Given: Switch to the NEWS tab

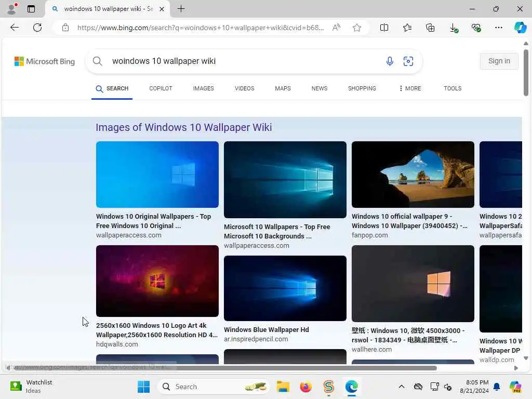Looking at the screenshot, I should 320,88.
